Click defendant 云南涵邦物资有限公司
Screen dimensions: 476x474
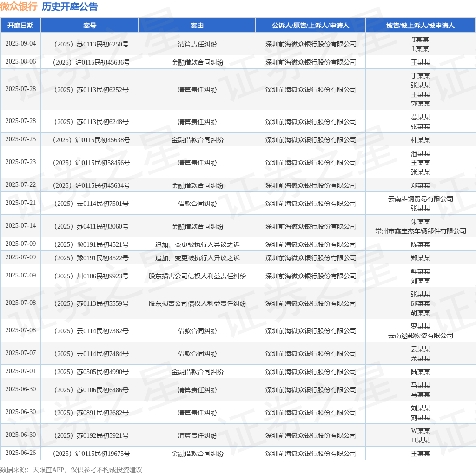point(420,336)
